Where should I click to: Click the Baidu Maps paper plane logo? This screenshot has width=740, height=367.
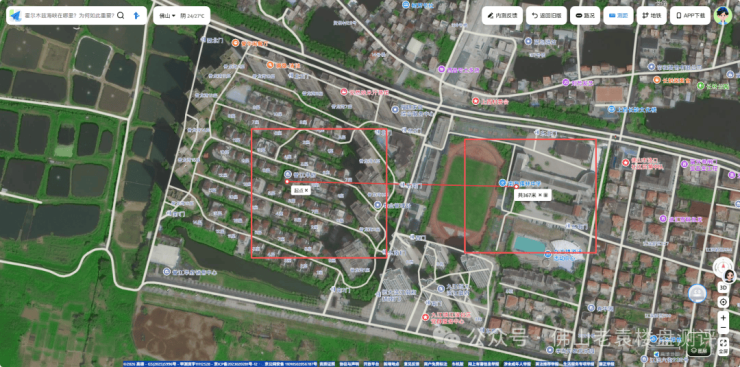[x=16, y=16]
